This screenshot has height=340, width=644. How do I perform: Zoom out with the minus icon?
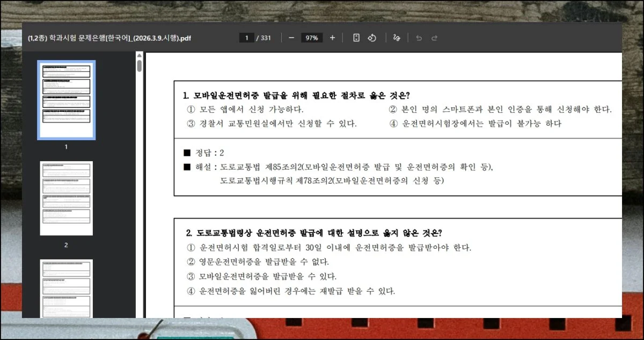coord(291,38)
